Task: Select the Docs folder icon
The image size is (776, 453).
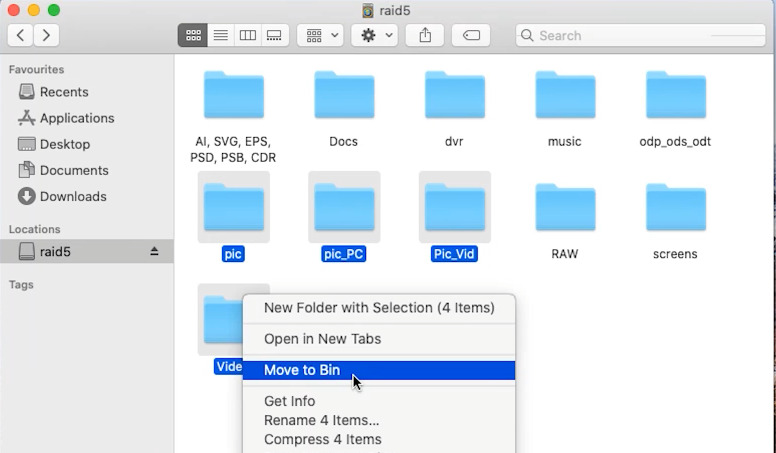Action: point(344,95)
